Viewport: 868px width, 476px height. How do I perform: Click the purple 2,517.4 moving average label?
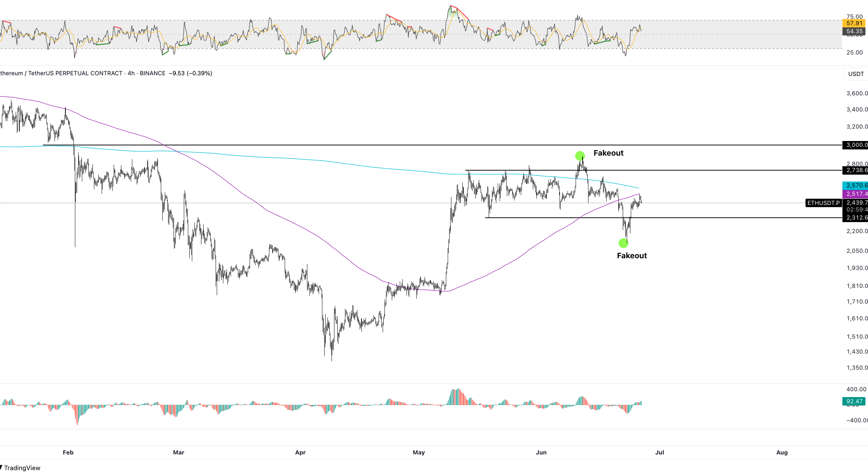tap(855, 194)
